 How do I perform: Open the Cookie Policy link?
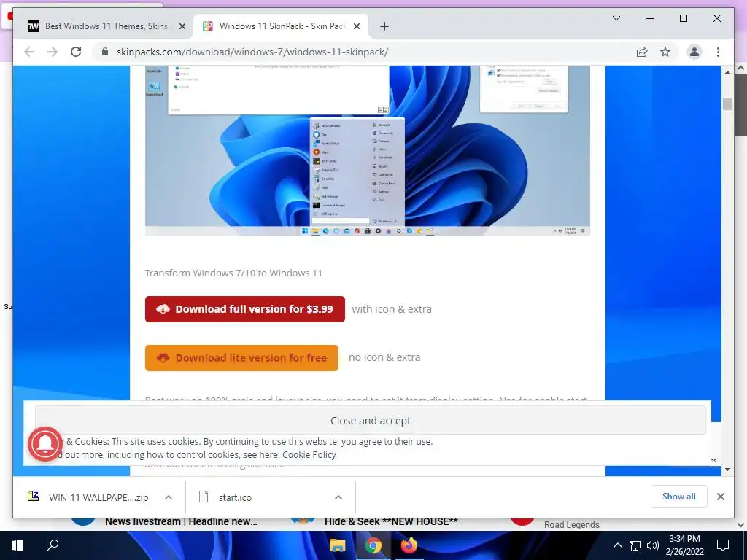(309, 455)
